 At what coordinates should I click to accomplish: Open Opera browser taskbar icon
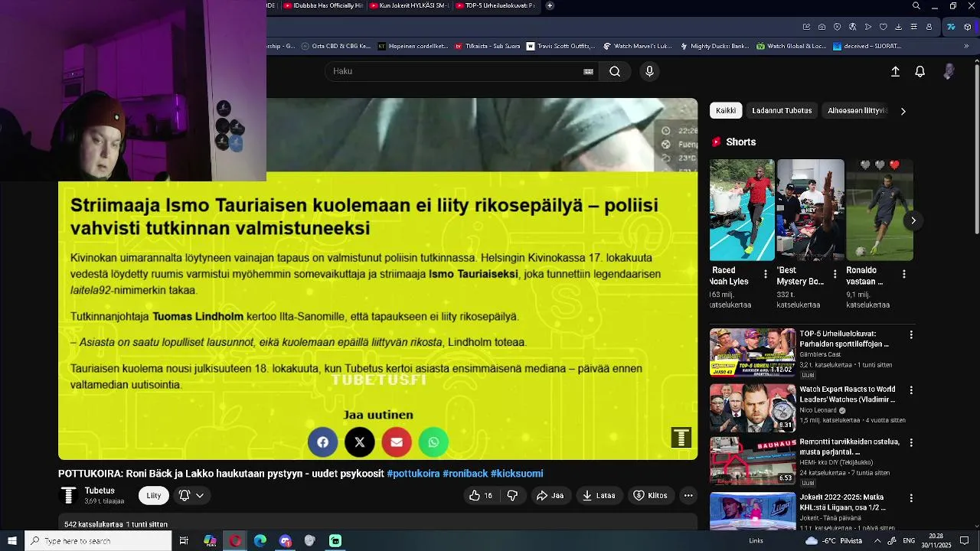coord(235,541)
